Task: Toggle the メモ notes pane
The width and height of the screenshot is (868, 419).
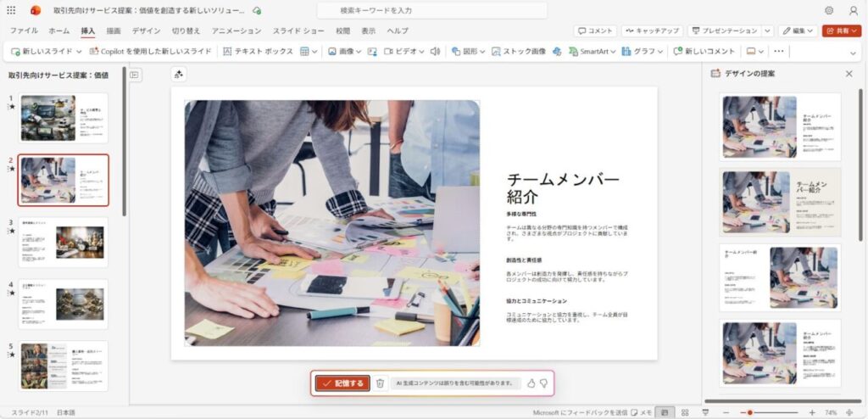Action: (641, 411)
